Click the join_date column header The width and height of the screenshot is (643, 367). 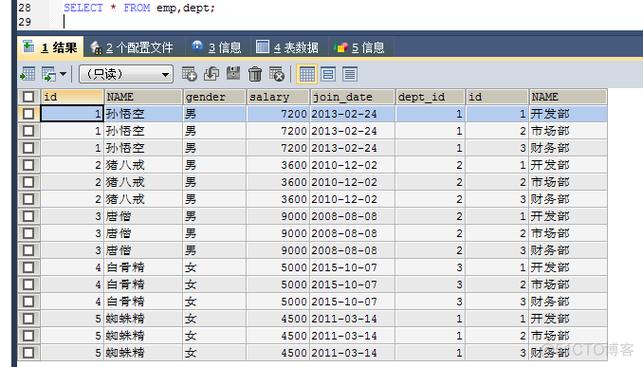352,97
